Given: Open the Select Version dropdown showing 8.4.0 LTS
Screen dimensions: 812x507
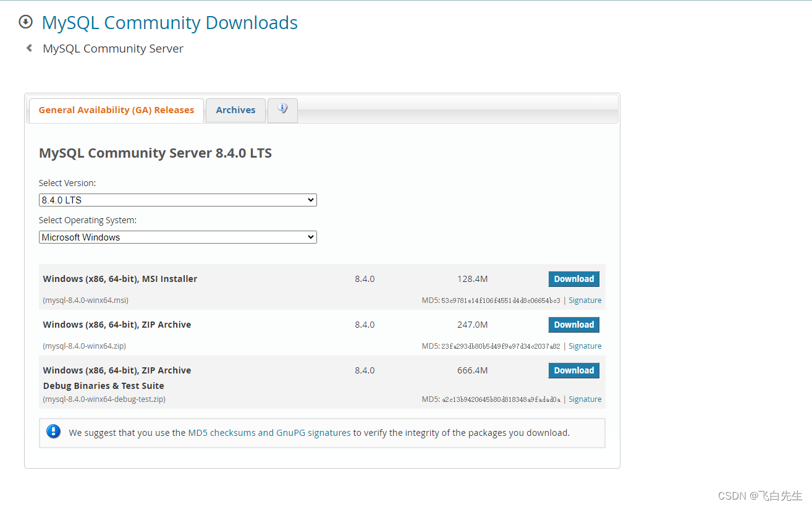Looking at the screenshot, I should click(178, 200).
